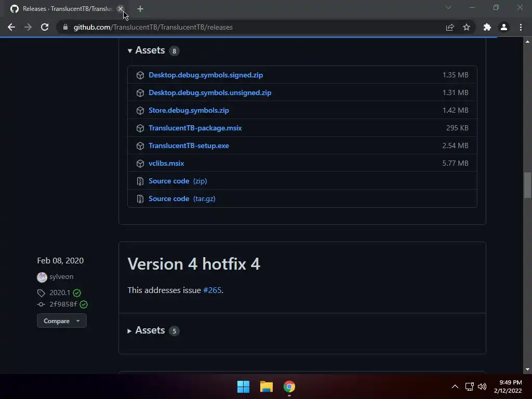
Task: Download TranslucentTB-package.msix
Action: tap(195, 128)
